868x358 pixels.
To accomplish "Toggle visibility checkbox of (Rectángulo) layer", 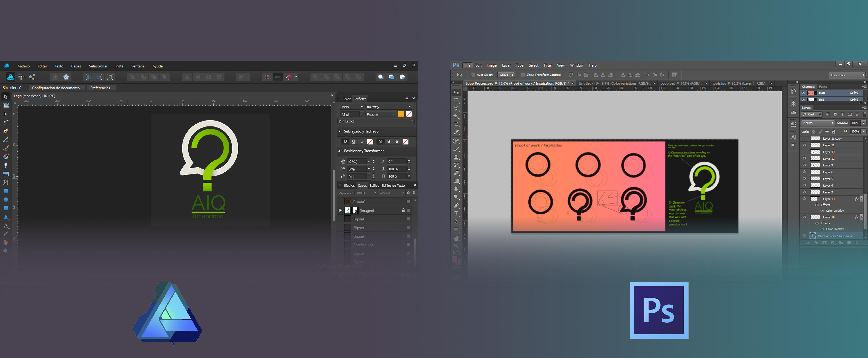I will 408,244.
